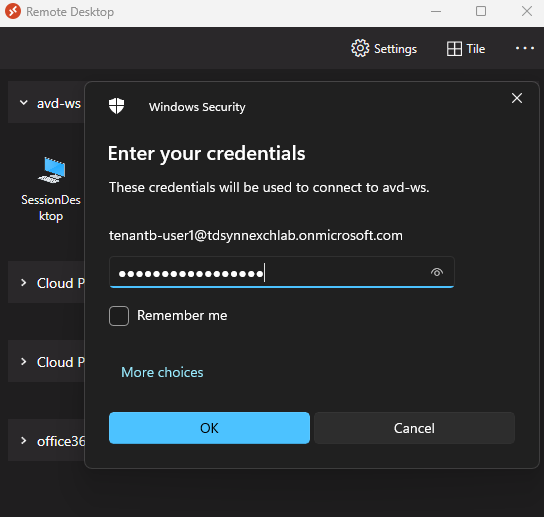The height and width of the screenshot is (517, 544).
Task: Expand the office36 workspace group
Action: point(24,441)
